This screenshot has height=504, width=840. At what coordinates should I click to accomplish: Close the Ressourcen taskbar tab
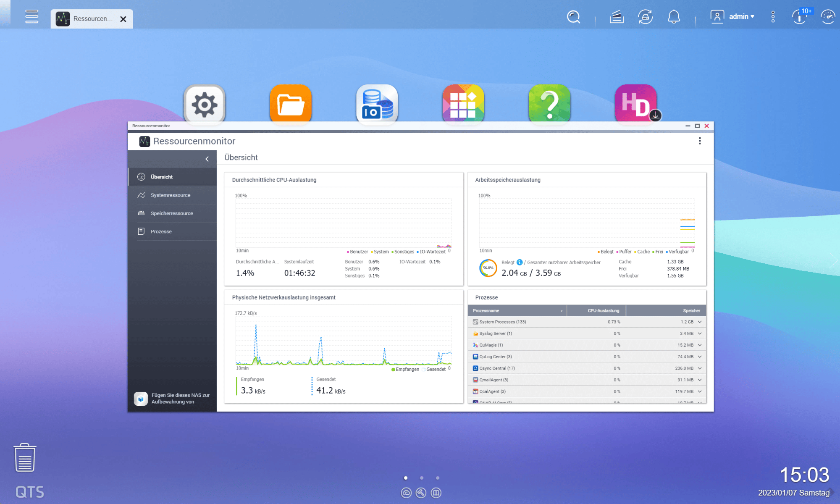tap(123, 19)
